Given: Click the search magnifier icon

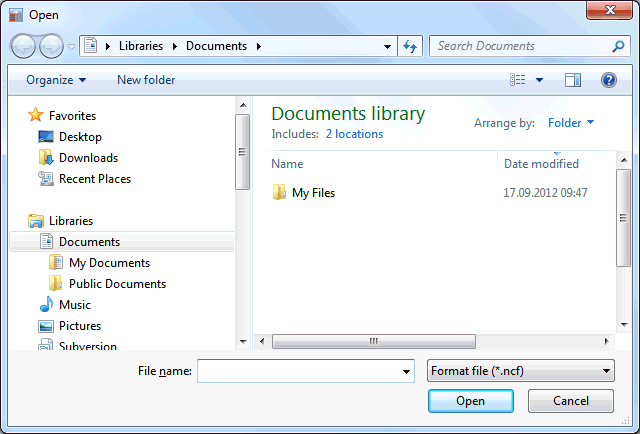Looking at the screenshot, I should point(618,46).
